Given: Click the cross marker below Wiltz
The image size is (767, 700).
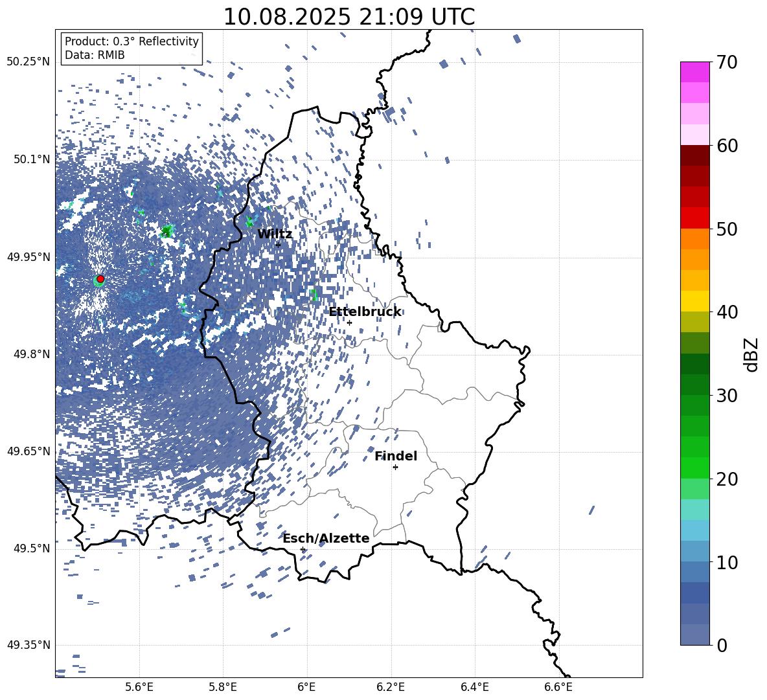Looking at the screenshot, I should [x=278, y=245].
